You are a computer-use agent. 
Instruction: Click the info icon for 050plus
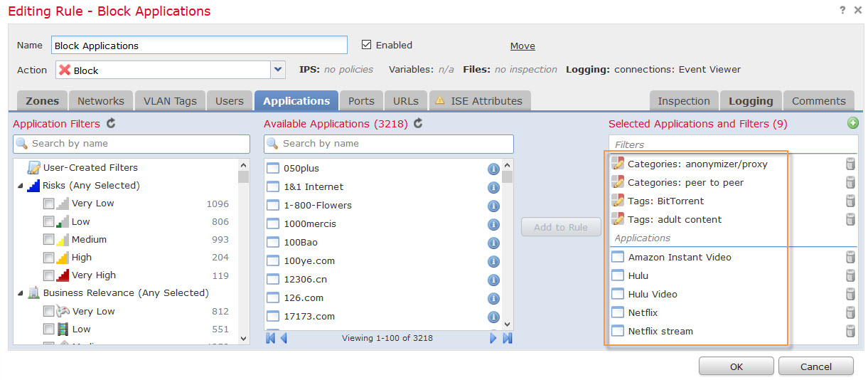point(493,169)
